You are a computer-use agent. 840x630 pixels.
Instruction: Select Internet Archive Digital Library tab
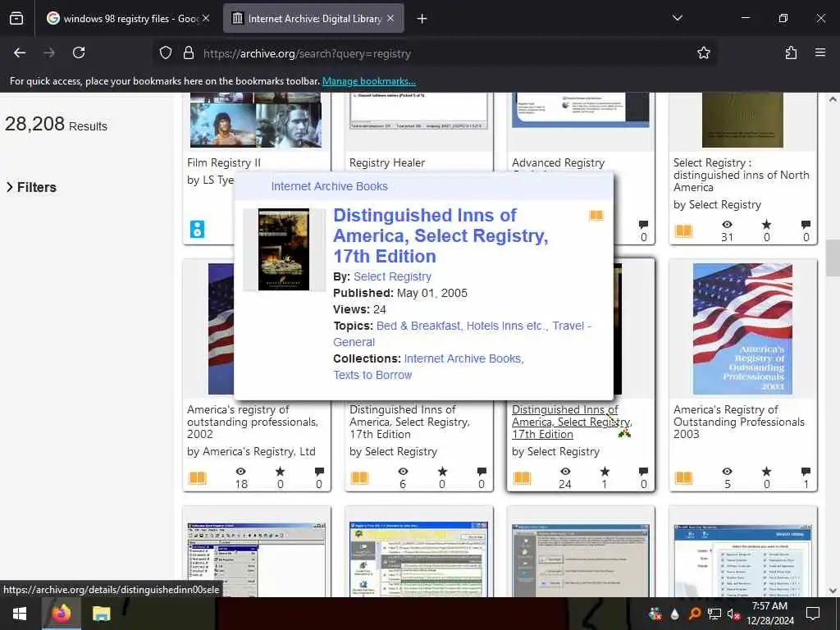313,18
